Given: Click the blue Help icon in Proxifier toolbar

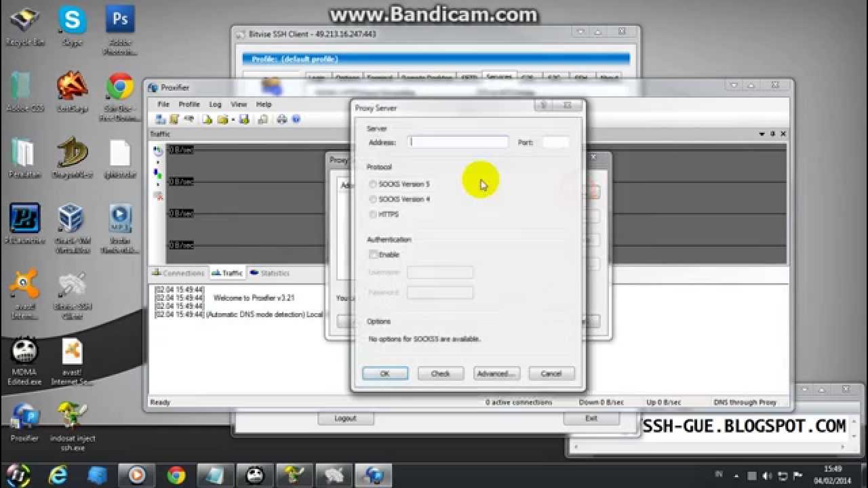Looking at the screenshot, I should coord(296,119).
